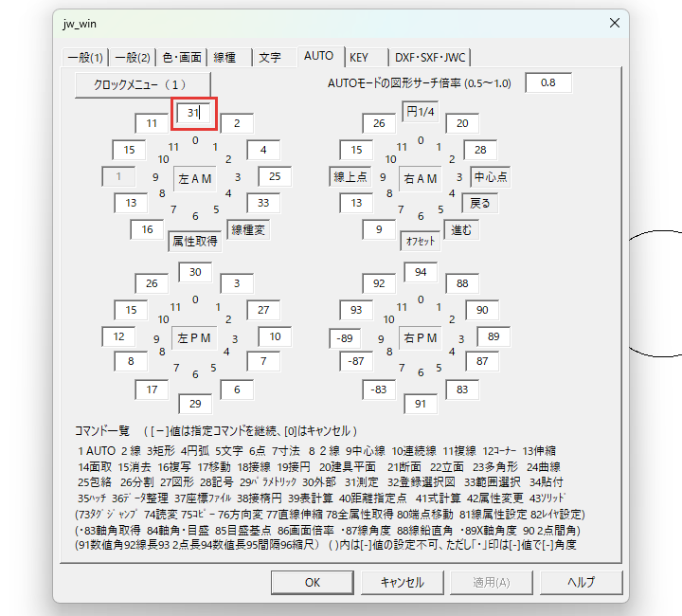Select the 文字 tab
The image size is (682, 616).
(x=275, y=58)
